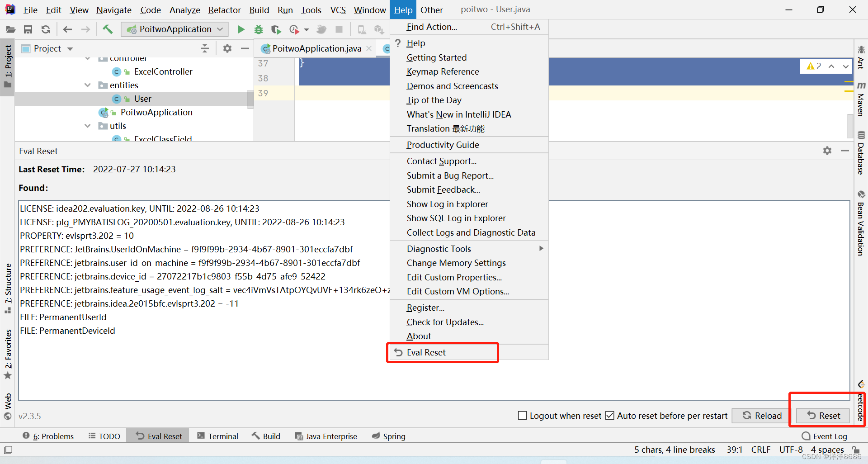Click the Project panel's collapse all icon

coord(205,48)
